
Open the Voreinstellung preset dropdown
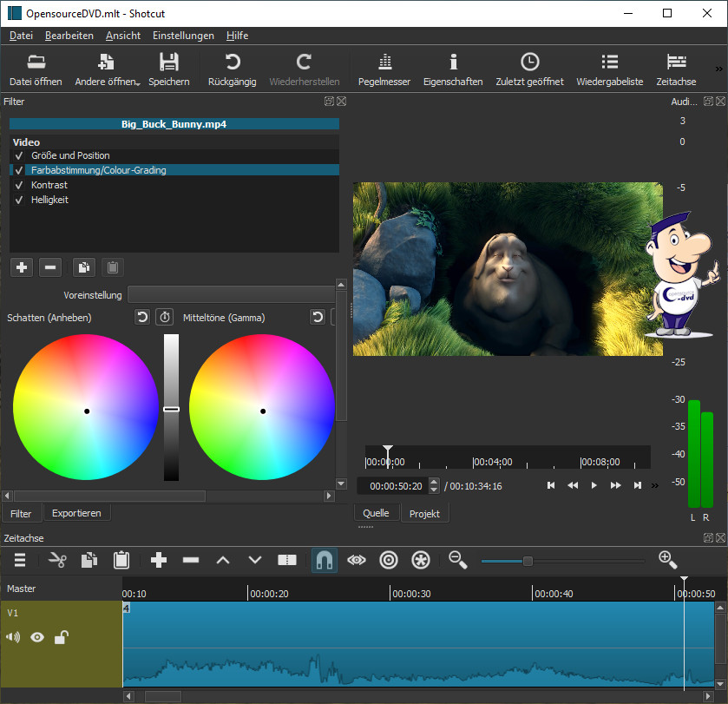click(x=231, y=295)
